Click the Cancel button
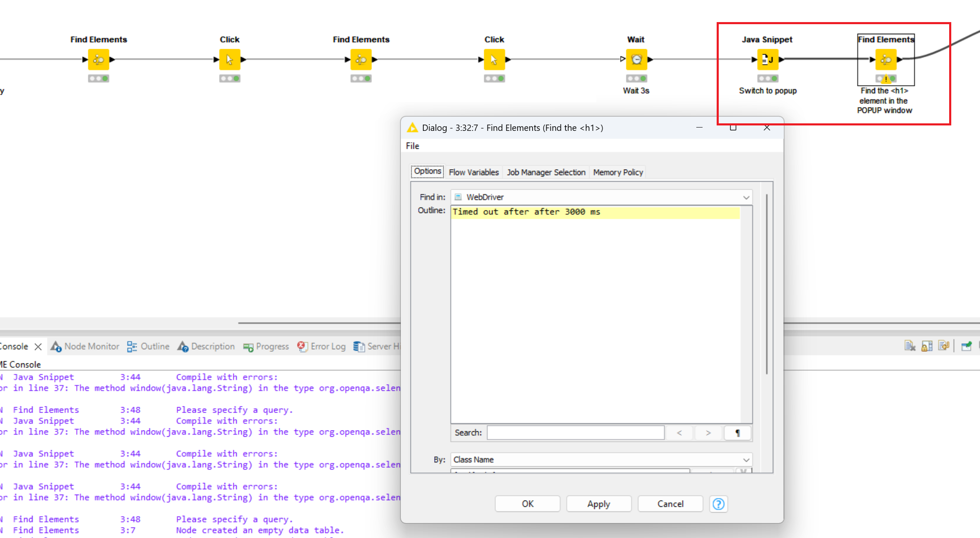The height and width of the screenshot is (538, 980). click(670, 504)
